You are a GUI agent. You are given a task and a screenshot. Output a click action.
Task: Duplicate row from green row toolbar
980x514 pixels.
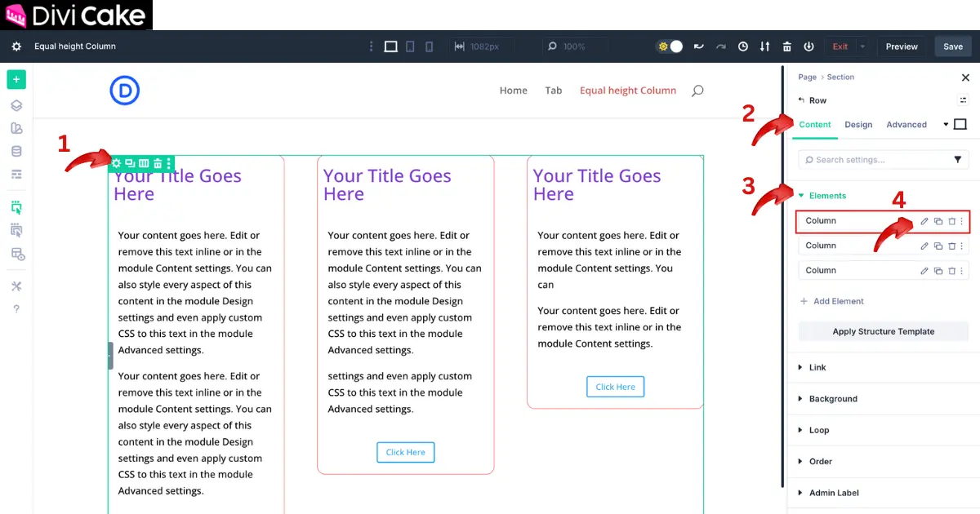point(130,163)
